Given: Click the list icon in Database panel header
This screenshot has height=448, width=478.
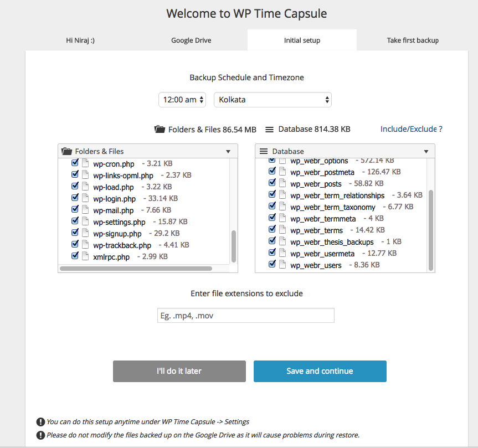Looking at the screenshot, I should [x=264, y=151].
